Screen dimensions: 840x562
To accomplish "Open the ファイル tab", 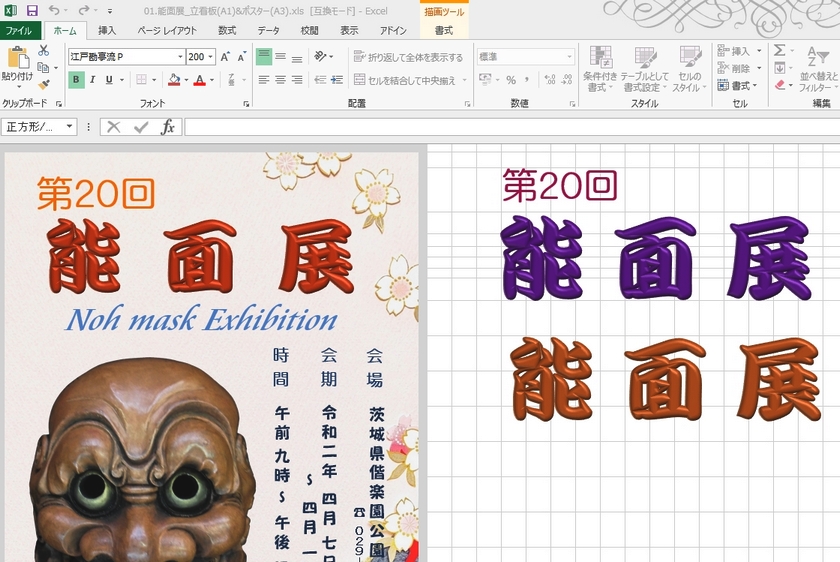I will click(x=19, y=31).
